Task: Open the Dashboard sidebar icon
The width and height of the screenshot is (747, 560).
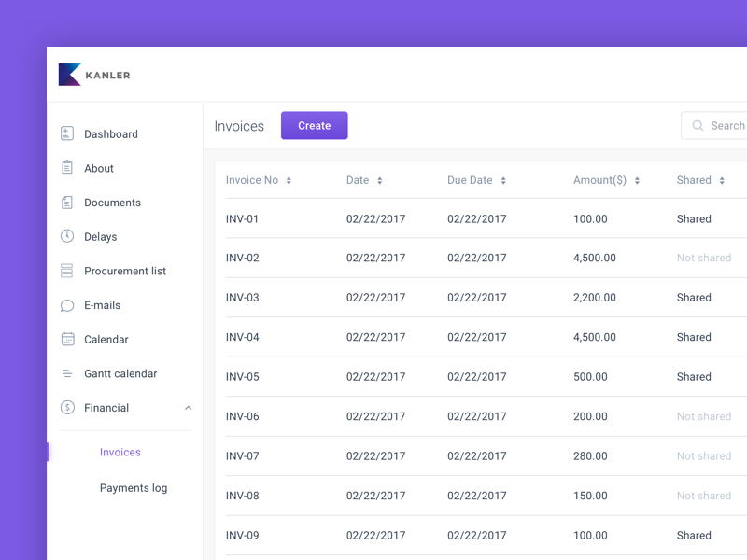Action: pos(67,133)
